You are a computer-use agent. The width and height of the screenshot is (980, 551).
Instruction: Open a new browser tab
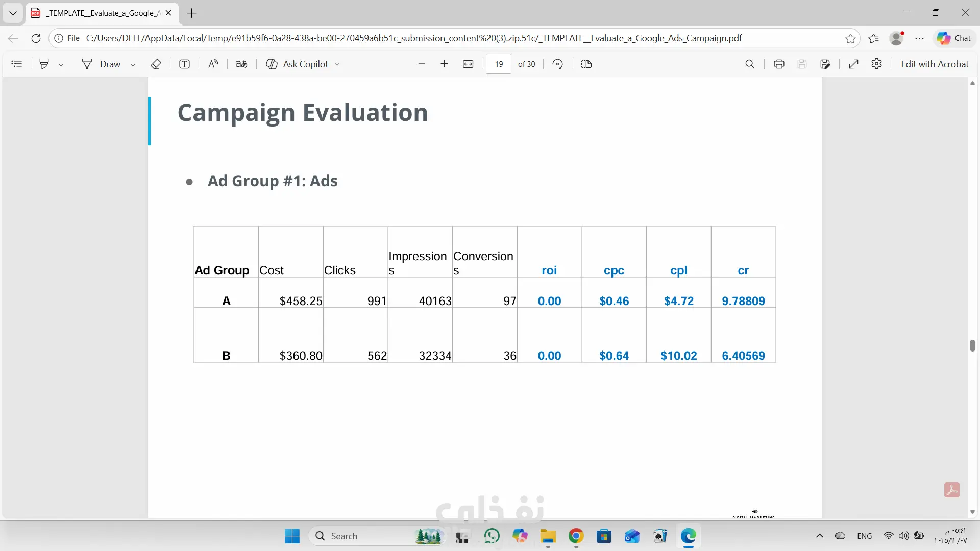(x=192, y=13)
